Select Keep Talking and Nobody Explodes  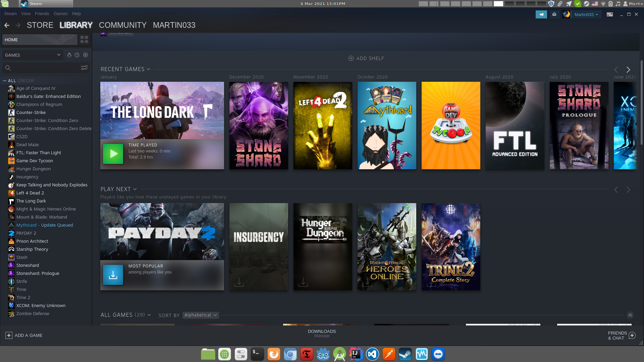tap(52, 185)
